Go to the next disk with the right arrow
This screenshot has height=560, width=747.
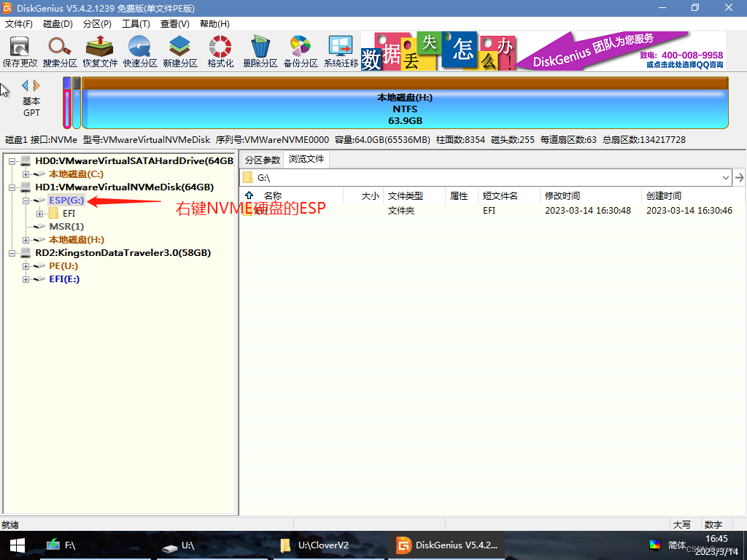point(36,86)
